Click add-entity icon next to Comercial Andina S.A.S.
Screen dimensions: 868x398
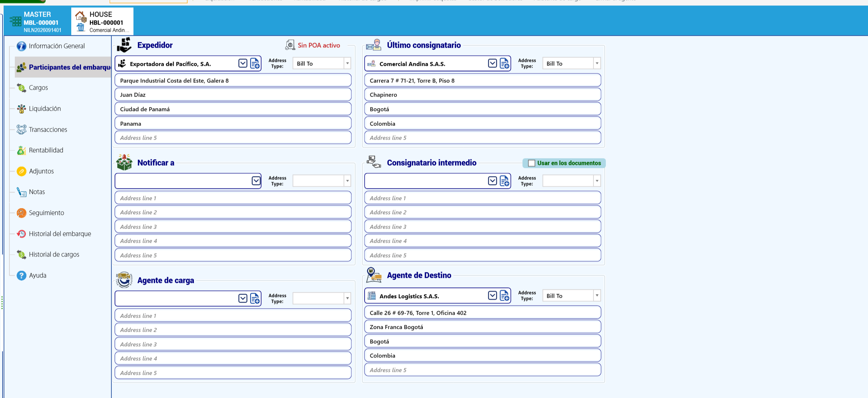pyautogui.click(x=505, y=64)
